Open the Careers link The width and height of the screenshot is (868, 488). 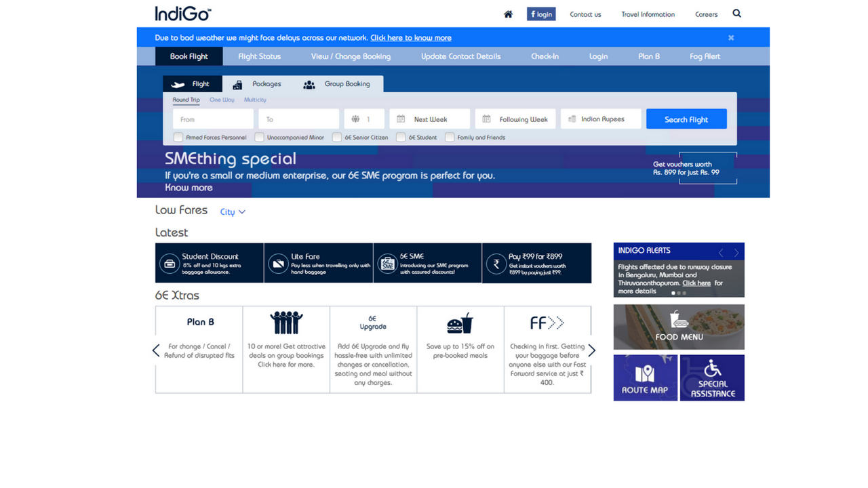[706, 14]
